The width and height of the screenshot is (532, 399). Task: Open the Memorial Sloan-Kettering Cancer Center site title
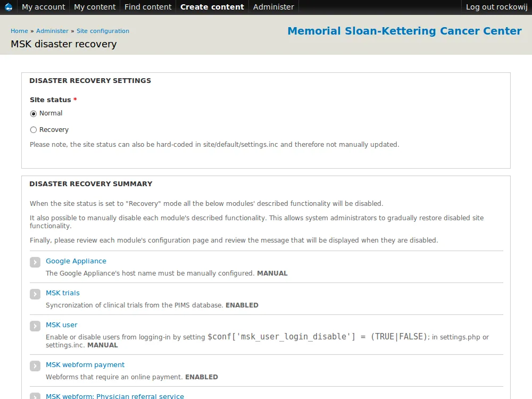(404, 31)
